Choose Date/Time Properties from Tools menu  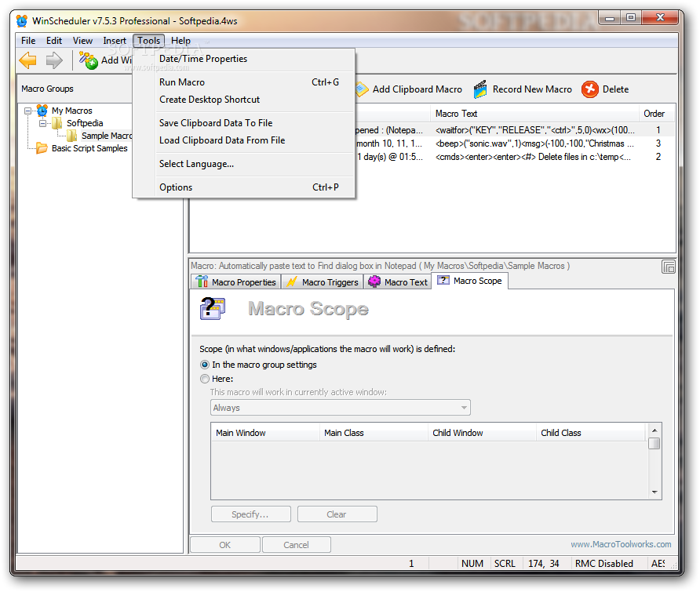pyautogui.click(x=244, y=59)
